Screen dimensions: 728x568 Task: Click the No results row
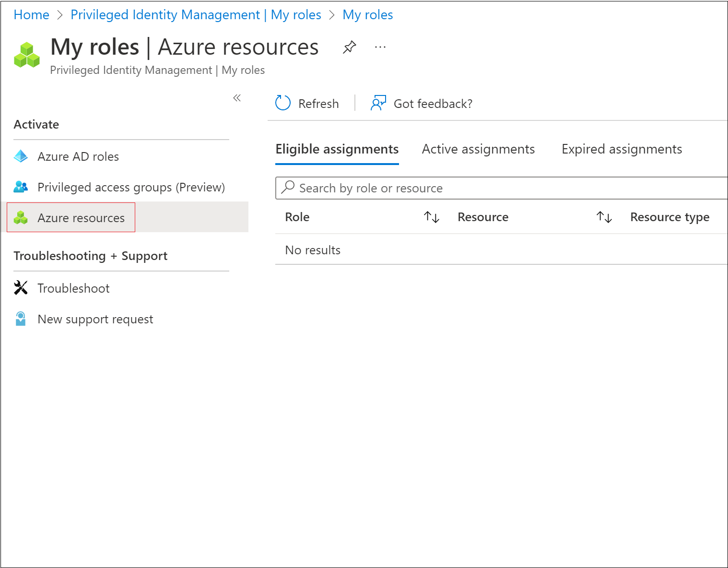(501, 250)
